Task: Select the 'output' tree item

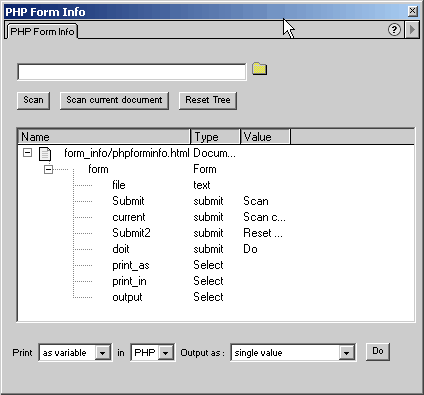Action: (x=127, y=297)
